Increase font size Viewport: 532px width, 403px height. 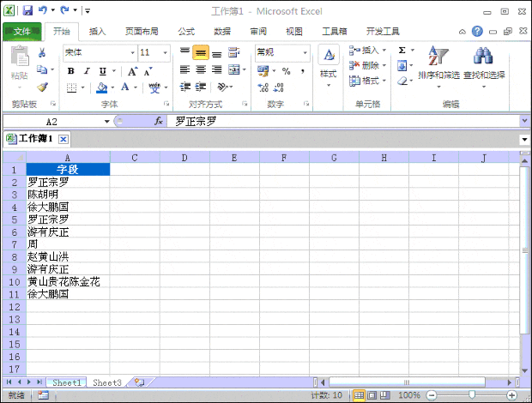tap(132, 71)
